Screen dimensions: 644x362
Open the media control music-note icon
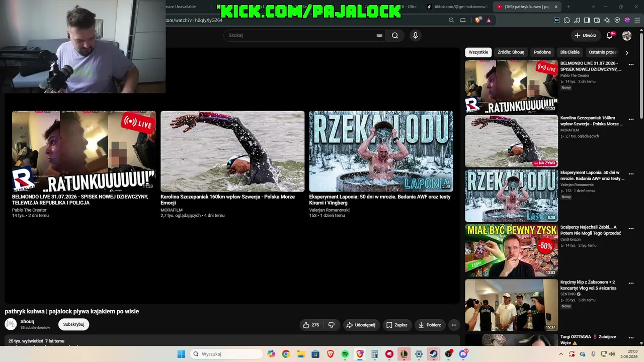[577, 20]
